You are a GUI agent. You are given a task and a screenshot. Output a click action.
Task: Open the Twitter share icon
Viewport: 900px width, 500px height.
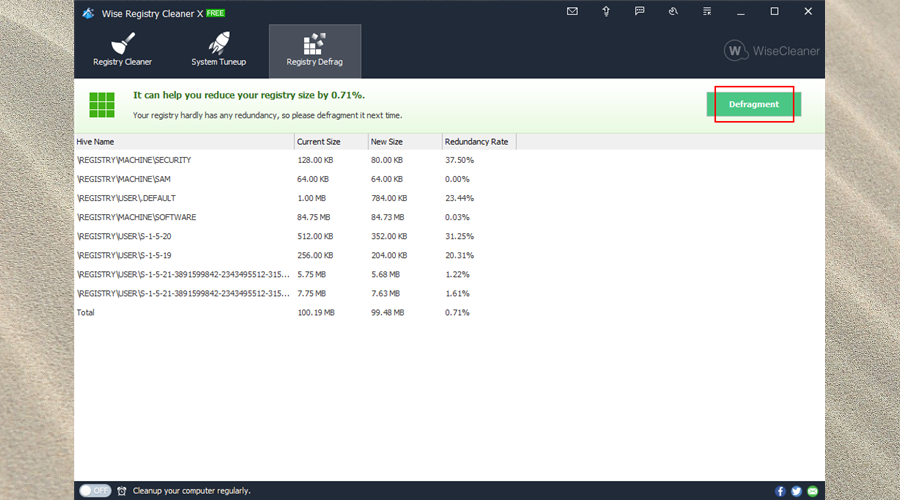(x=796, y=491)
